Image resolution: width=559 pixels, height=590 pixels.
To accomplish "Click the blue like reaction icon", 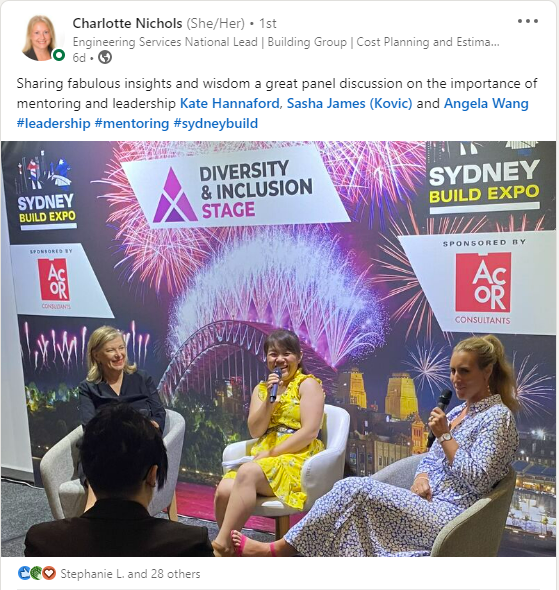I will pyautogui.click(x=24, y=573).
